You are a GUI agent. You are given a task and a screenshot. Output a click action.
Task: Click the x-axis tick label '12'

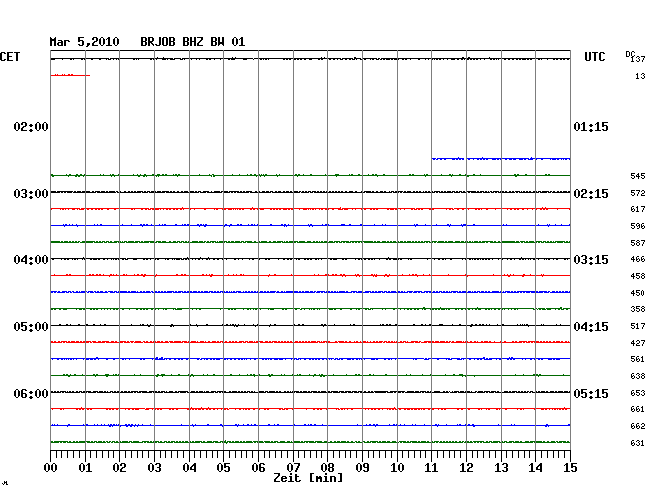point(466,468)
